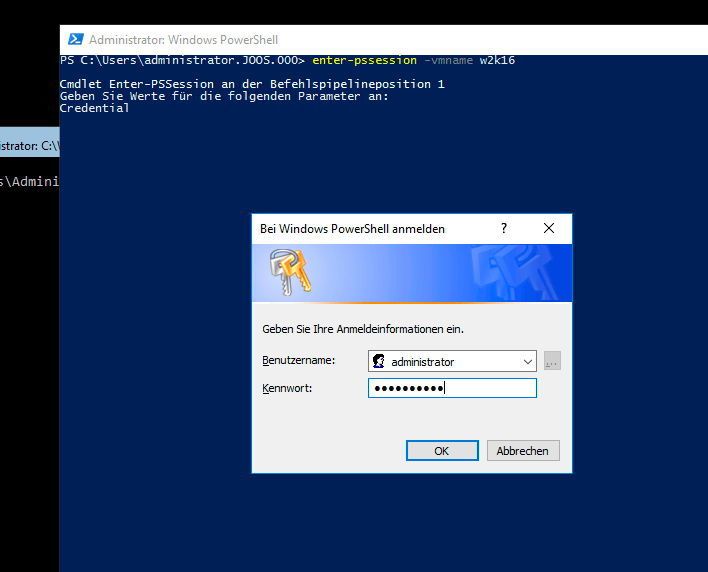
Task: Click the help question mark in the dialog
Action: 504,228
